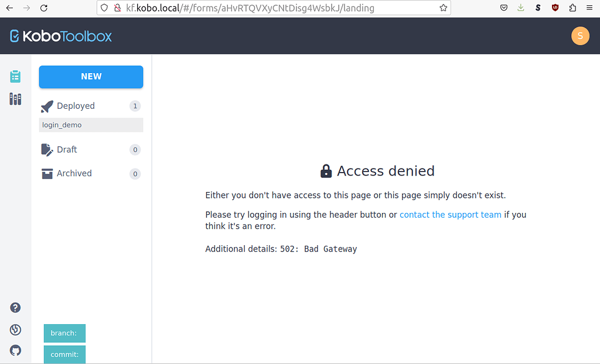Open the Library icon in the left sidebar
Viewport: 600px width, 364px height.
click(x=15, y=98)
